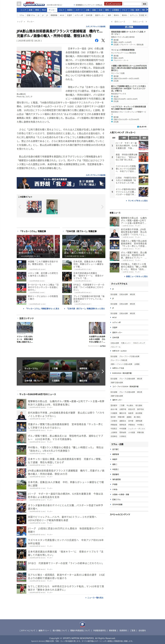Switch ranking to 一週間 tab
The height and width of the screenshot is (644, 165).
point(123,138)
